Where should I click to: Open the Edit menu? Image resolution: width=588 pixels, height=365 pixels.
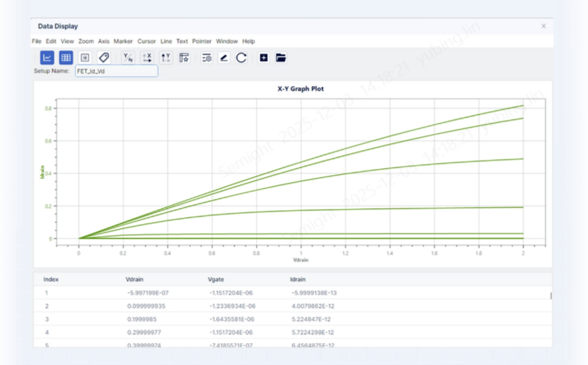pos(51,41)
